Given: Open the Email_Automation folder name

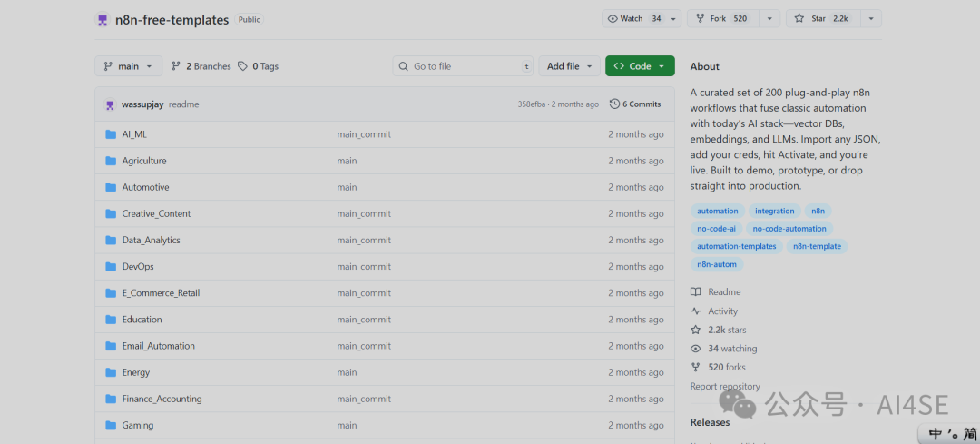Looking at the screenshot, I should click(x=159, y=346).
